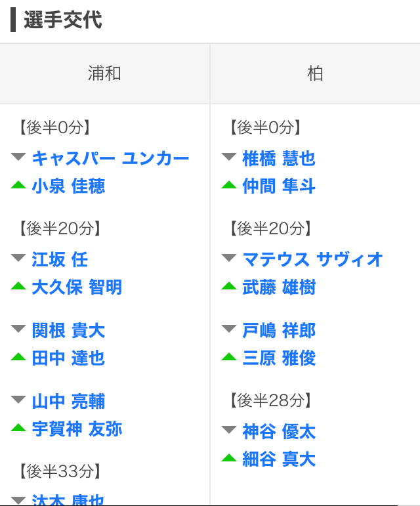Click the green up arrow beside 仲間 隼斗
The image size is (420, 506).
229,185
